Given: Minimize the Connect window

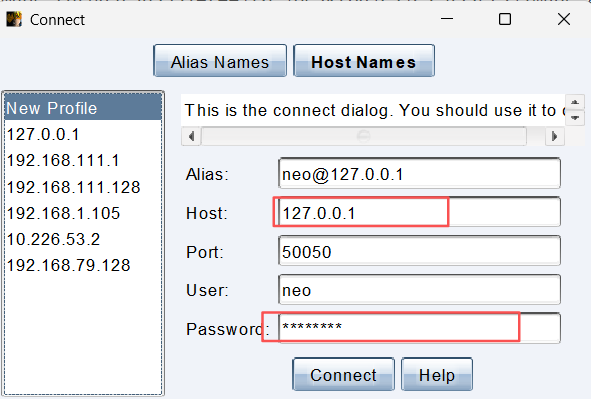Looking at the screenshot, I should (x=447, y=19).
